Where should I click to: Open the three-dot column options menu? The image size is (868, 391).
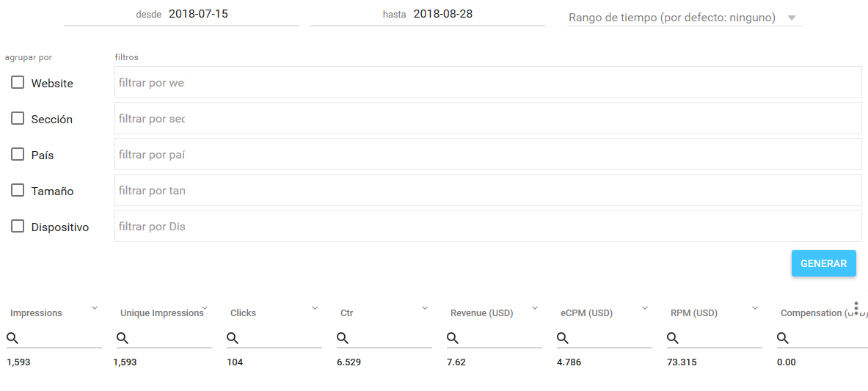point(856,308)
